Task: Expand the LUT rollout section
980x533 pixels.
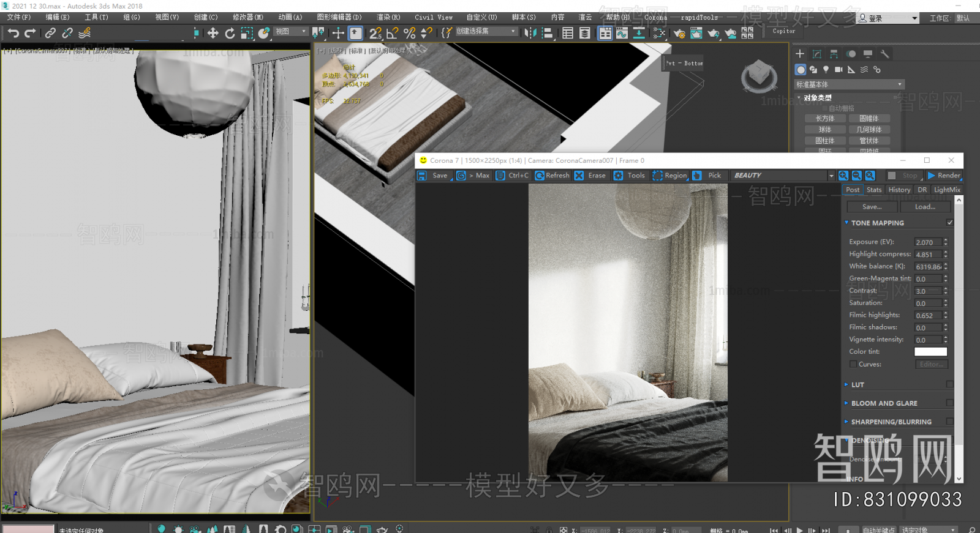Action: tap(858, 385)
